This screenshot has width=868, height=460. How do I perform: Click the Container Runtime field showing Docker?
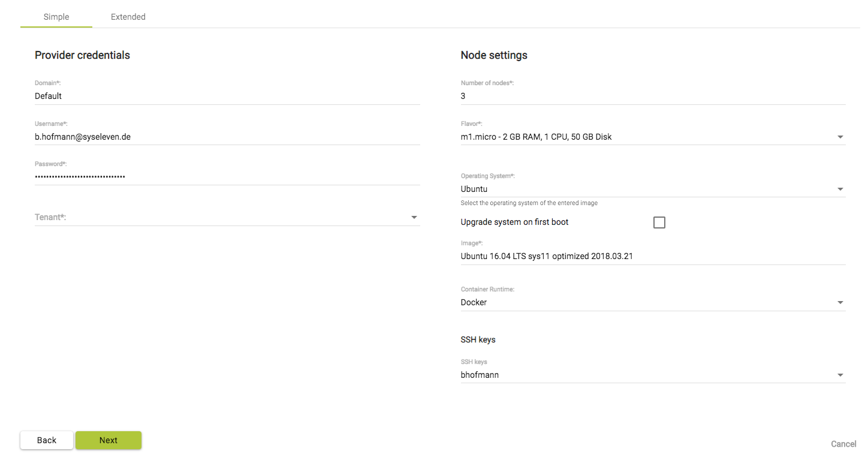599,302
